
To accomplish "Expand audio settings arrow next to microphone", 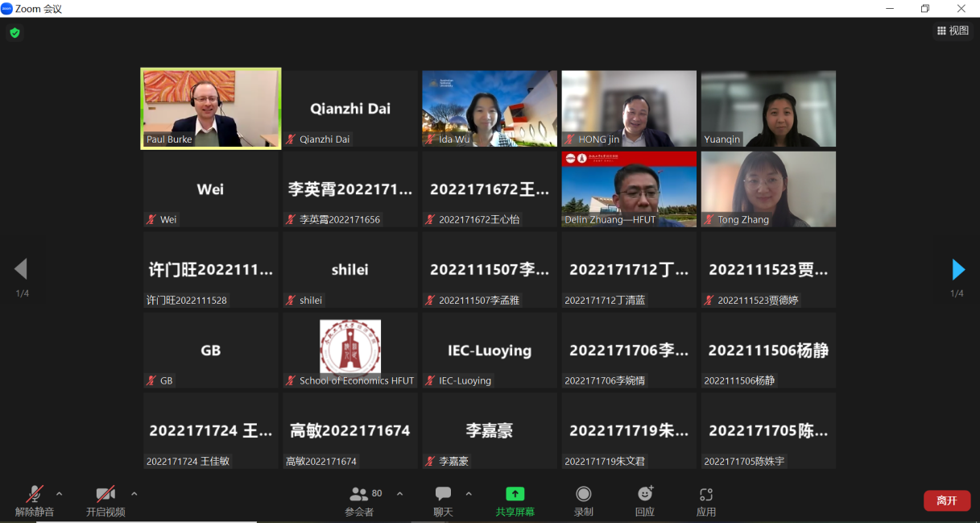I will point(59,493).
